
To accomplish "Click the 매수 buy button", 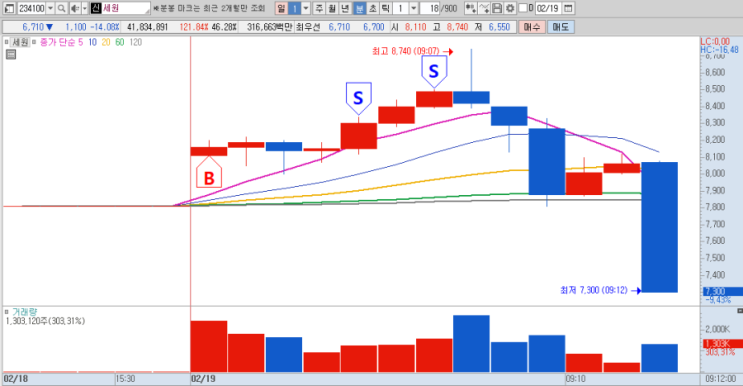I will (532, 27).
